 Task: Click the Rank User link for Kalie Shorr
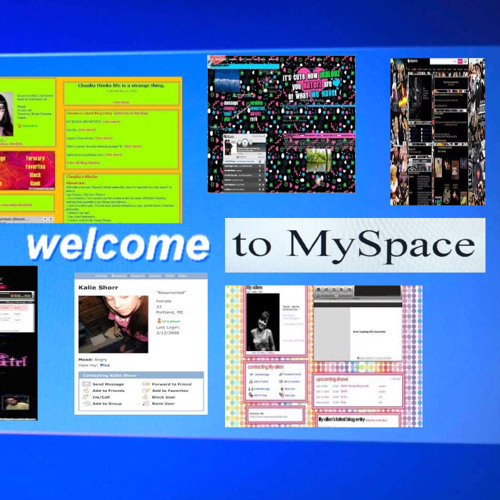[163, 404]
